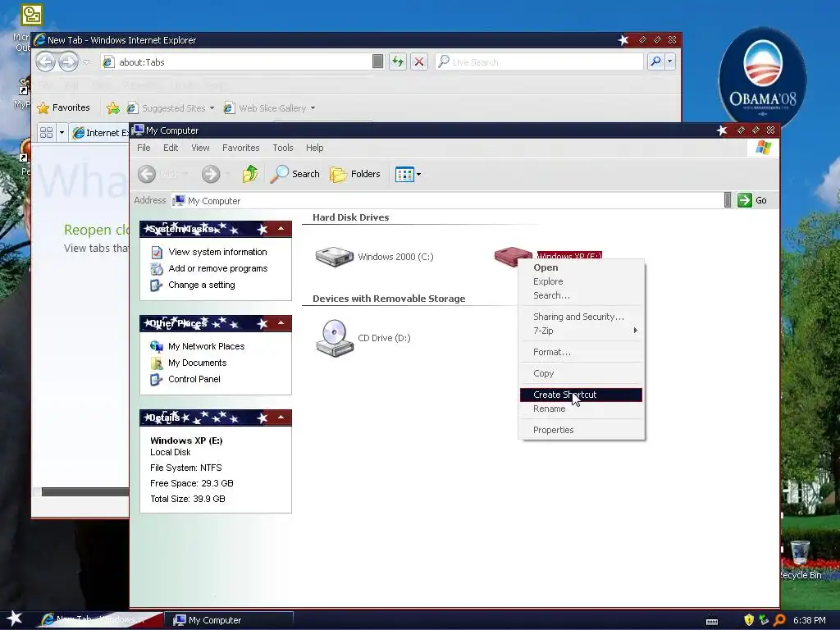Open tab list dropdown in Internet Explorer
The image size is (840, 630).
click(62, 132)
